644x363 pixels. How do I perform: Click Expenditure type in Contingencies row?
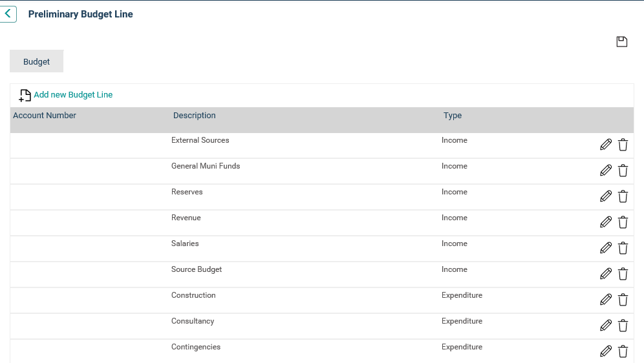click(x=462, y=347)
